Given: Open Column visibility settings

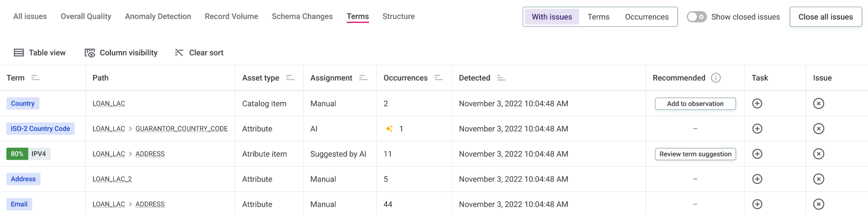Looking at the screenshot, I should tap(121, 53).
